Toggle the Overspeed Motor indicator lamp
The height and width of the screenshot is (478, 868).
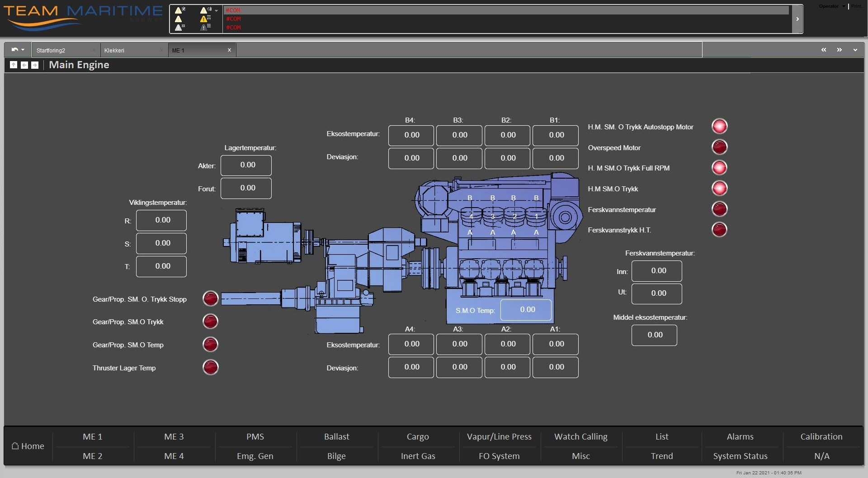[x=719, y=147]
